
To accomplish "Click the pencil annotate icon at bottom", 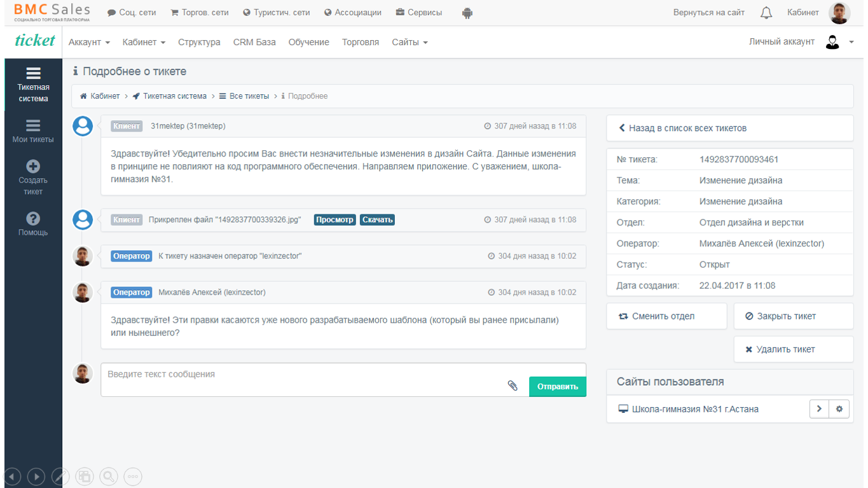I will (60, 476).
